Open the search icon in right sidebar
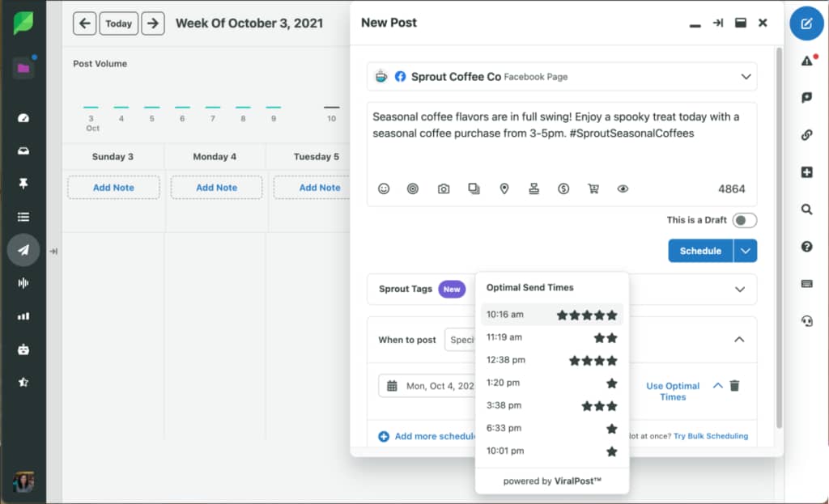The image size is (829, 504). click(806, 210)
